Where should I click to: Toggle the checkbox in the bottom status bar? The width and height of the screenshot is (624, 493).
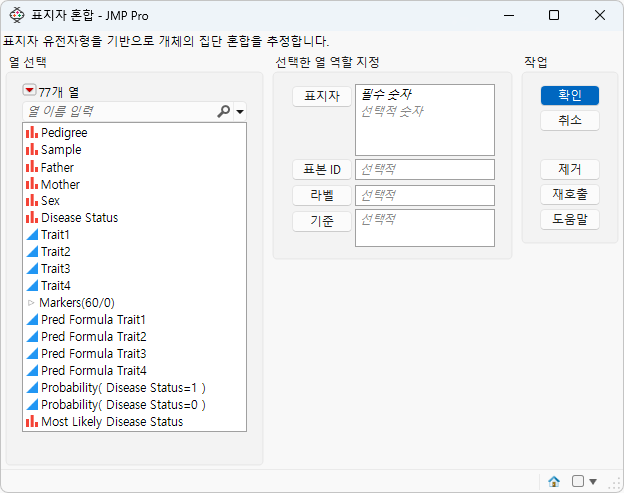pyautogui.click(x=577, y=481)
